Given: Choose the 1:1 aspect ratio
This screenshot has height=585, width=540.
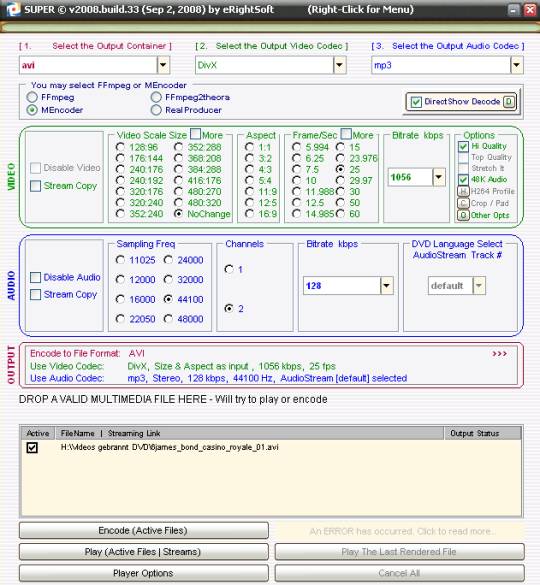Looking at the screenshot, I should tap(249, 147).
